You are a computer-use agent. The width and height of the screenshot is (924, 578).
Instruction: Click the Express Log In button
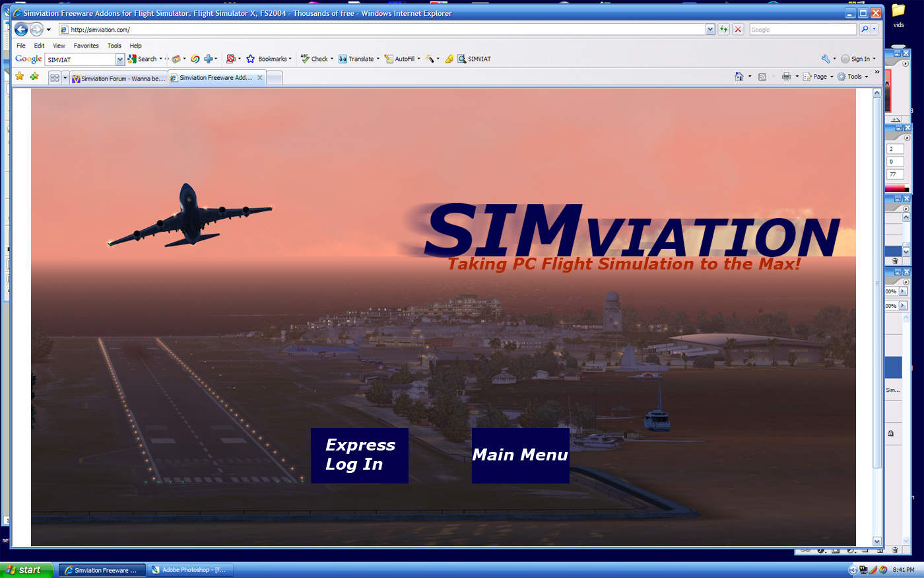pyautogui.click(x=360, y=455)
